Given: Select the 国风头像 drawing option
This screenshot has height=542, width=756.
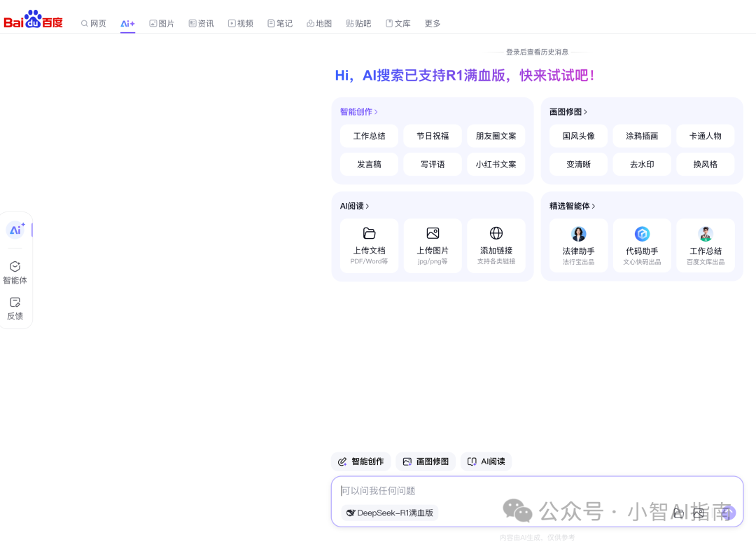Looking at the screenshot, I should pyautogui.click(x=579, y=136).
